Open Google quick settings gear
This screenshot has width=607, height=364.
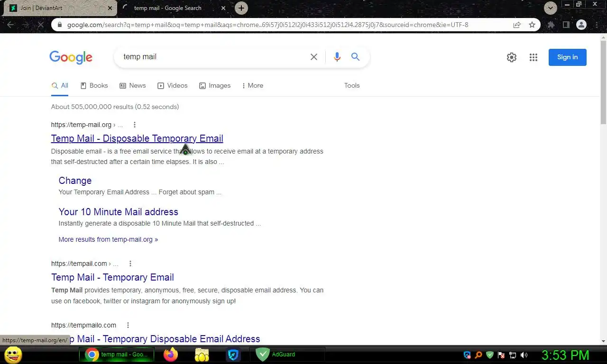[x=512, y=57]
